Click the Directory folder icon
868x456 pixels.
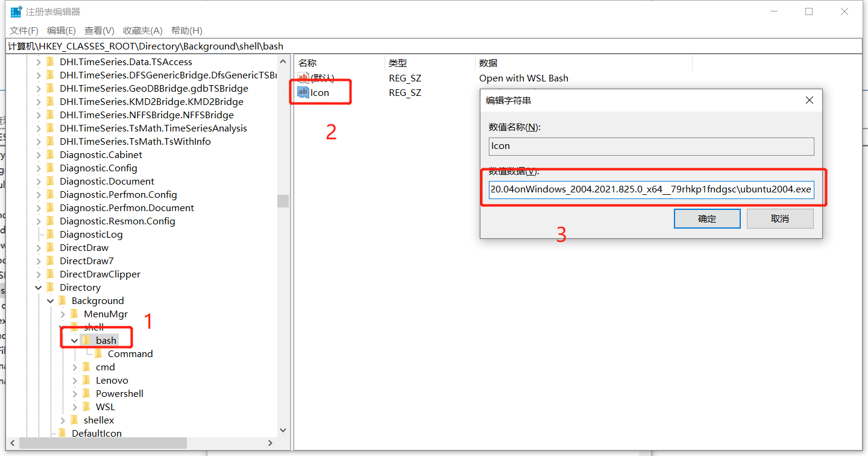click(50, 287)
